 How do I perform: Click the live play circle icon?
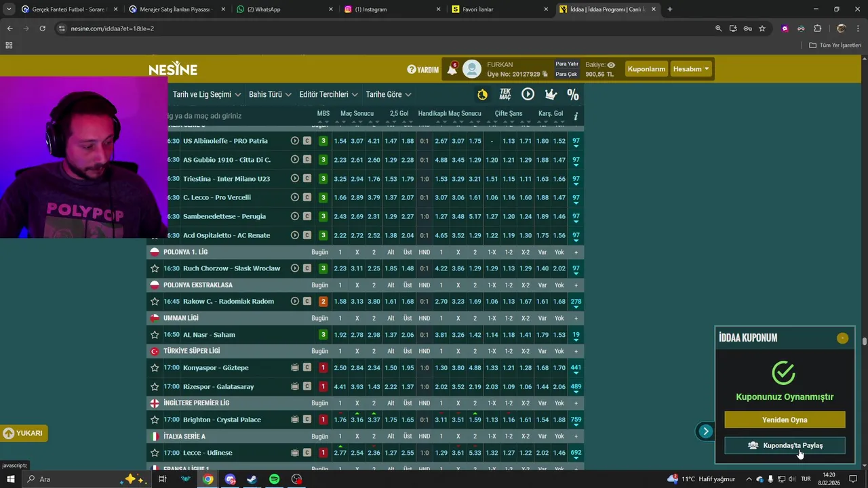point(528,94)
